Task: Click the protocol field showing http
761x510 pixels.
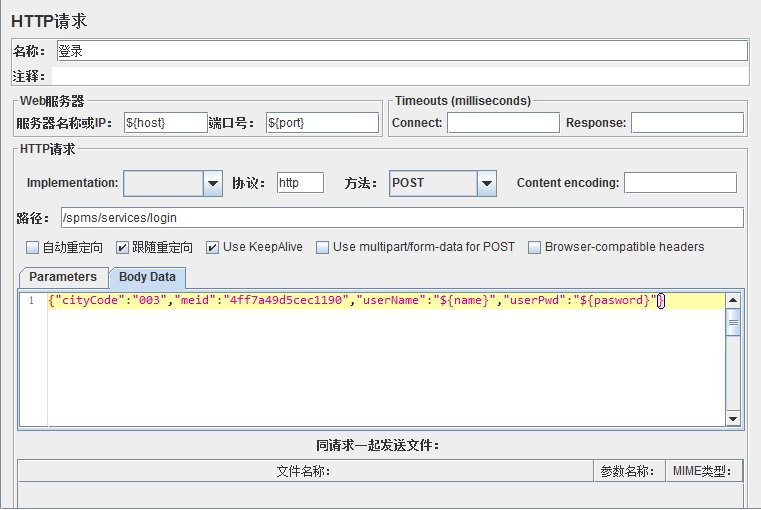Action: pos(300,183)
